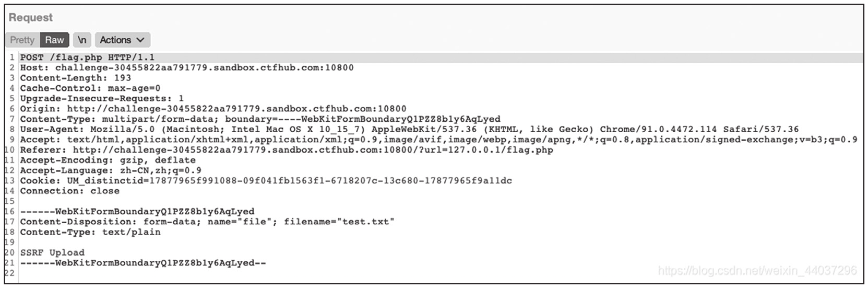Click the Host header line

pos(186,67)
